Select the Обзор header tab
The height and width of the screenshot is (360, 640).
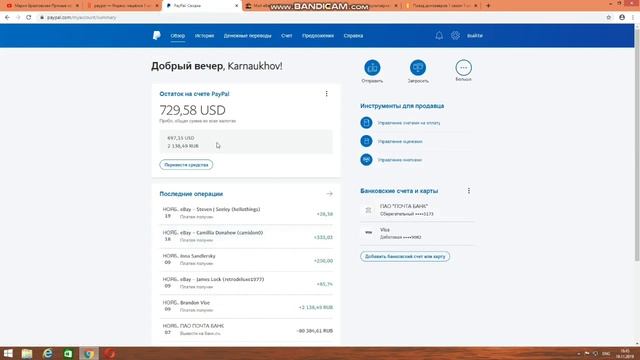(x=178, y=36)
